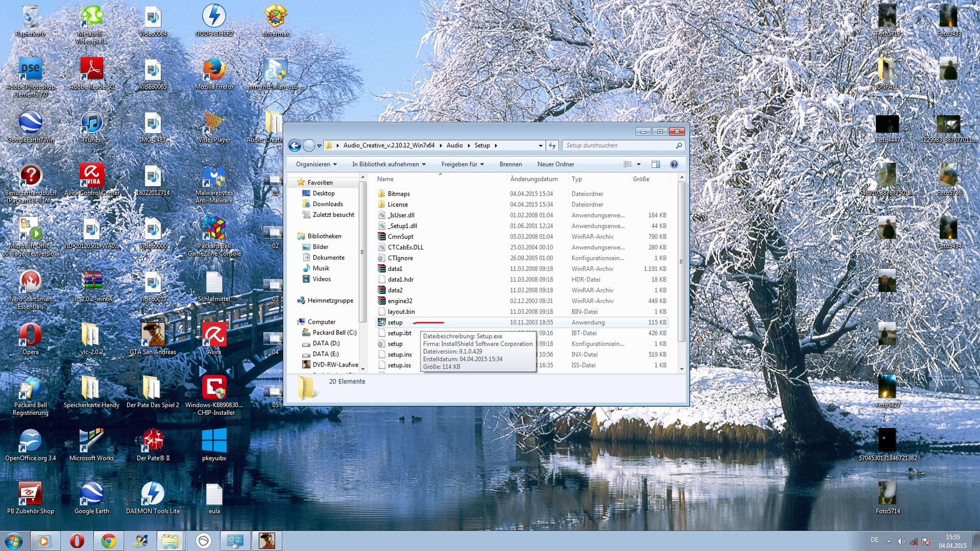Image resolution: width=980 pixels, height=551 pixels.
Task: Select the Opera desktop shortcut
Action: (x=30, y=338)
